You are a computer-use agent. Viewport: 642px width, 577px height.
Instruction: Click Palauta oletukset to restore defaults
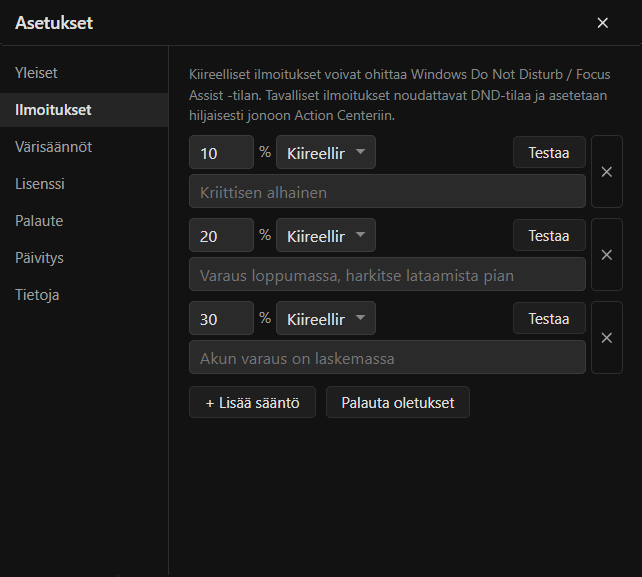point(398,402)
